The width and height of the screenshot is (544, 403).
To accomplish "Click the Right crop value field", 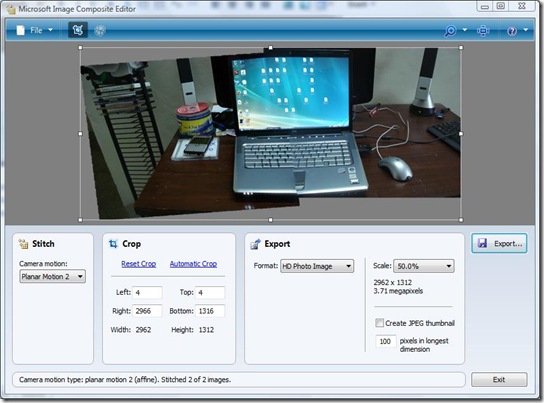I will (x=147, y=311).
